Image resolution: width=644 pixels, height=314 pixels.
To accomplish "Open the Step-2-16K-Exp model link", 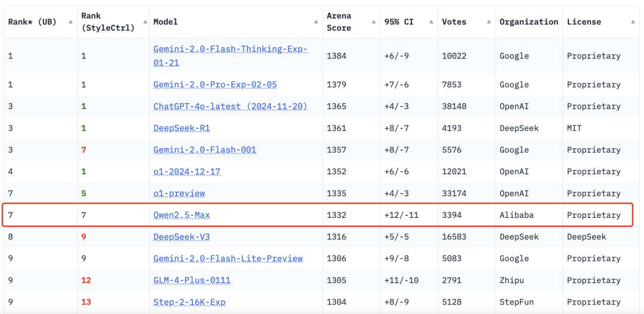I will pyautogui.click(x=190, y=302).
